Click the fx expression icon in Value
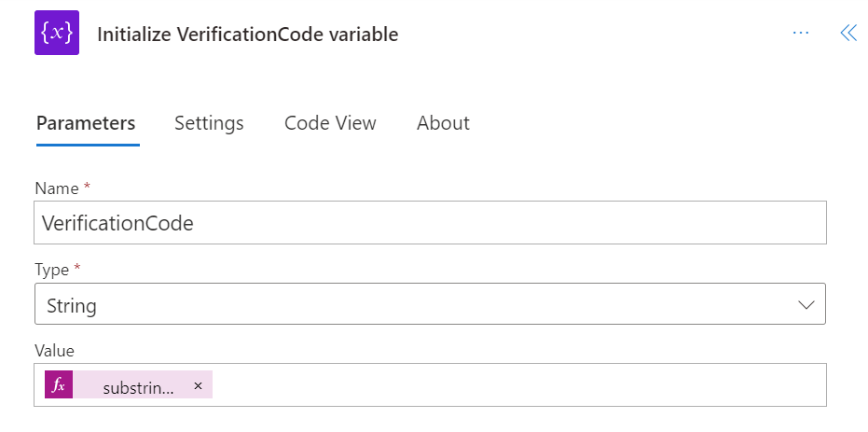The image size is (868, 432). coord(59,385)
